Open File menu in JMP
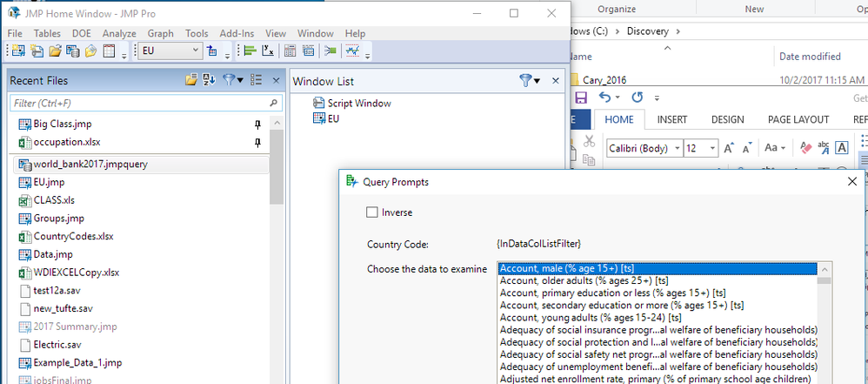The height and width of the screenshot is (384, 868). [x=15, y=33]
